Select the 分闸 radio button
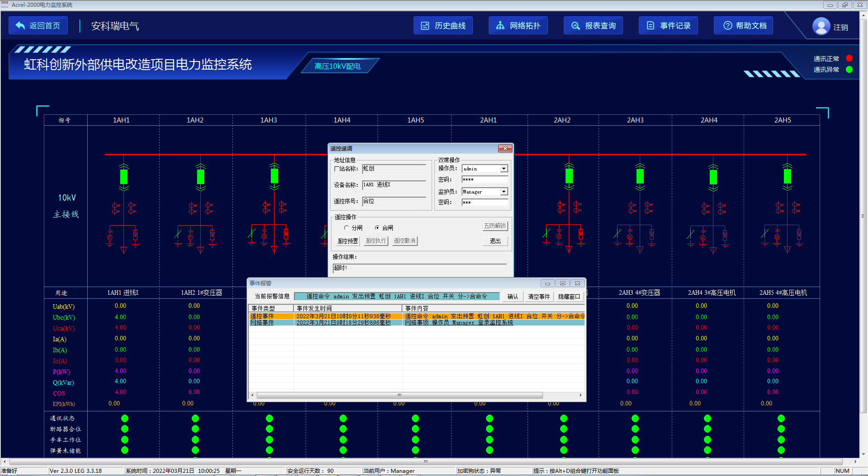This screenshot has width=868, height=476. point(347,228)
